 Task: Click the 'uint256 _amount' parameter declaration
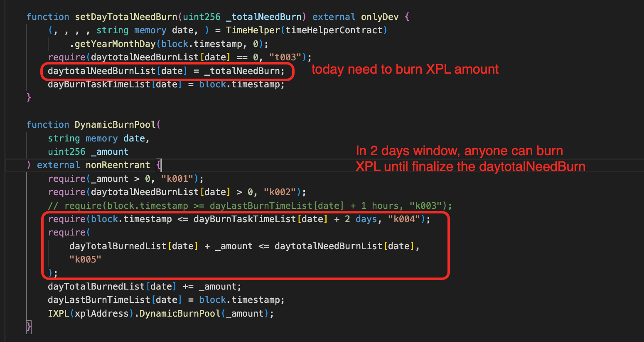[x=88, y=152]
